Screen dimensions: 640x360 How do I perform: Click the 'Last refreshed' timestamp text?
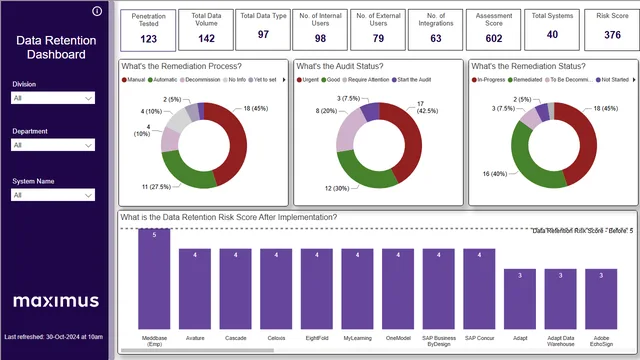[x=53, y=337]
